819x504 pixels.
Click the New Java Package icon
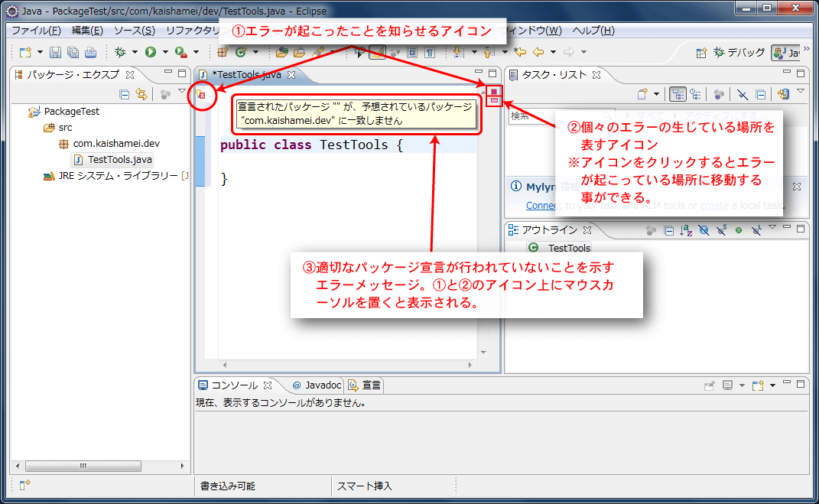223,52
